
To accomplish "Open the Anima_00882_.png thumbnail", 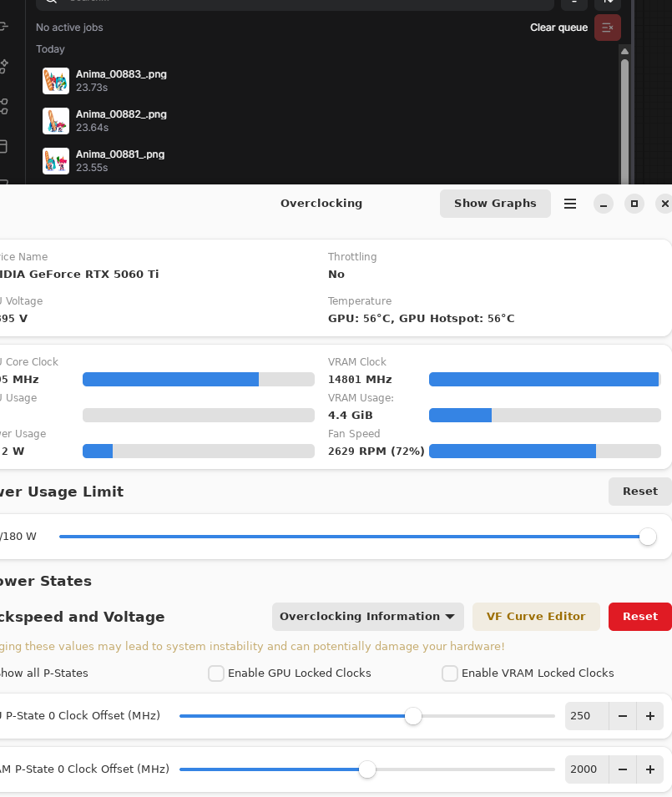I will click(x=56, y=121).
